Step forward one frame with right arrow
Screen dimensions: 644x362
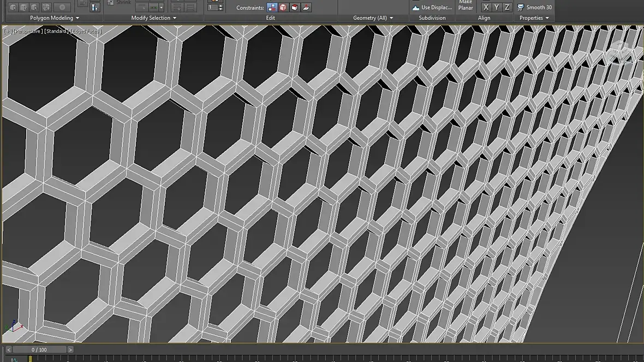click(x=70, y=349)
